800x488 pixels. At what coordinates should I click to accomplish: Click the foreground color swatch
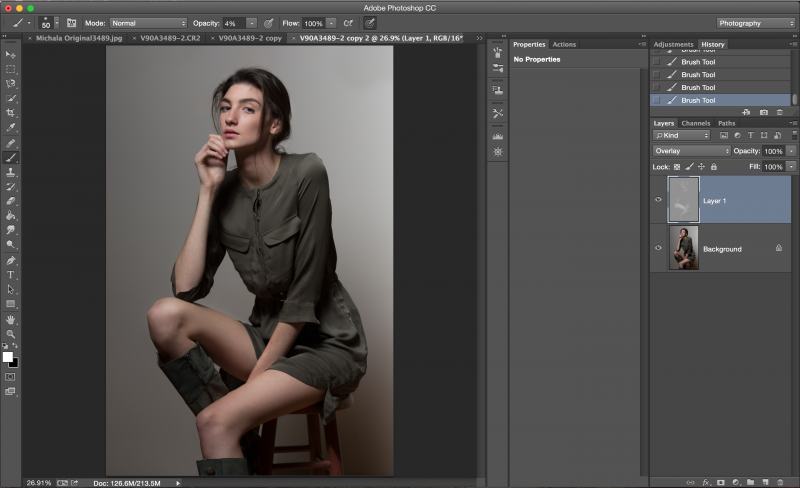(x=8, y=357)
